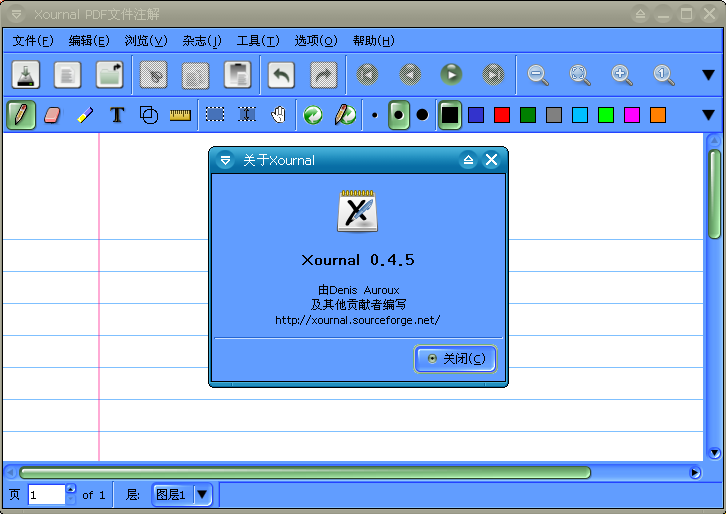Select the Text tool

pos(117,115)
